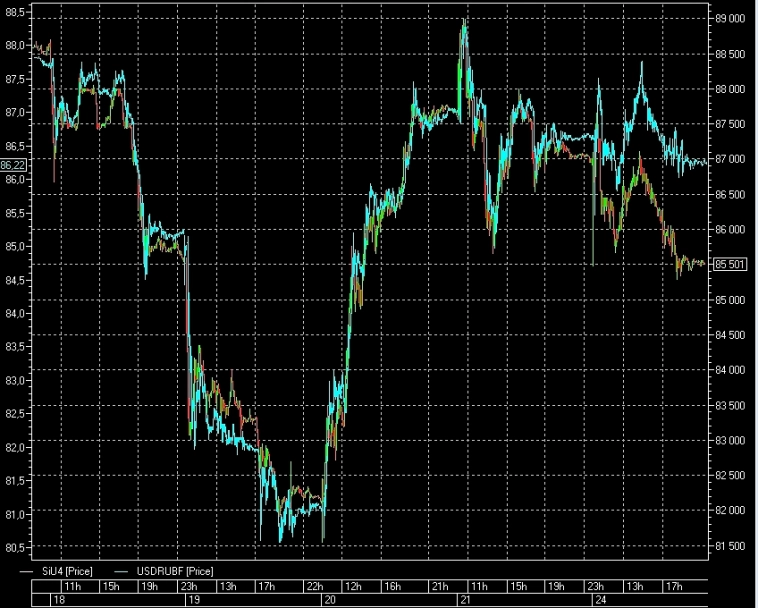Click the date 24 label on timeline
Screen dimensions: 758x608
click(600, 600)
